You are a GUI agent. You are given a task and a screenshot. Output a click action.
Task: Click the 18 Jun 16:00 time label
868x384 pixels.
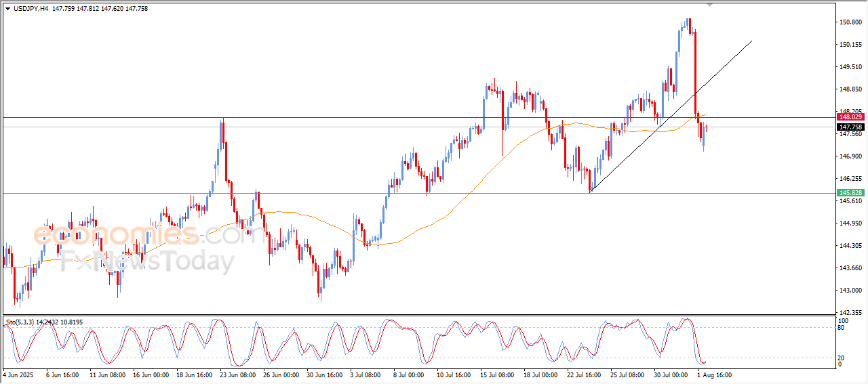(194, 375)
